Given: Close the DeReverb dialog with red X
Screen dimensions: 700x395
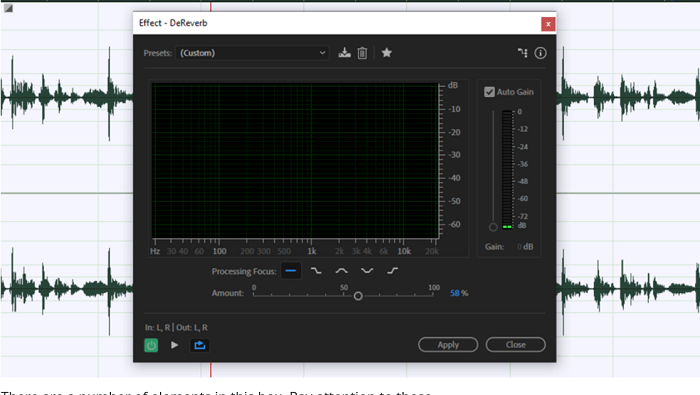Looking at the screenshot, I should pos(548,24).
